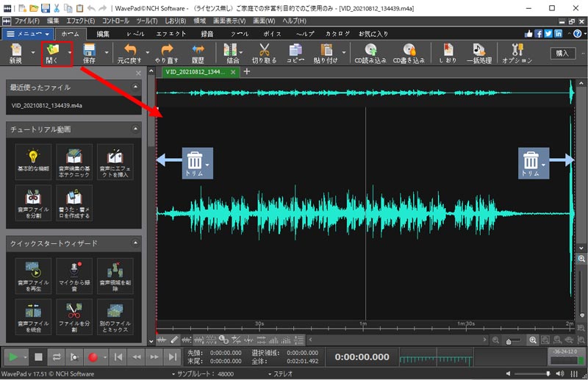Expand the メニュー dropdown button
The image size is (588, 380).
point(28,34)
